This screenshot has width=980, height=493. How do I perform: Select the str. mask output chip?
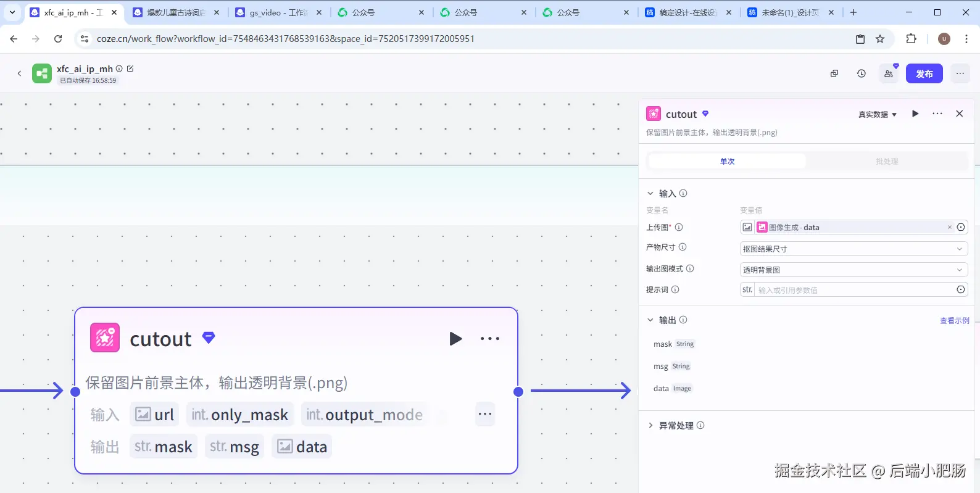(163, 447)
